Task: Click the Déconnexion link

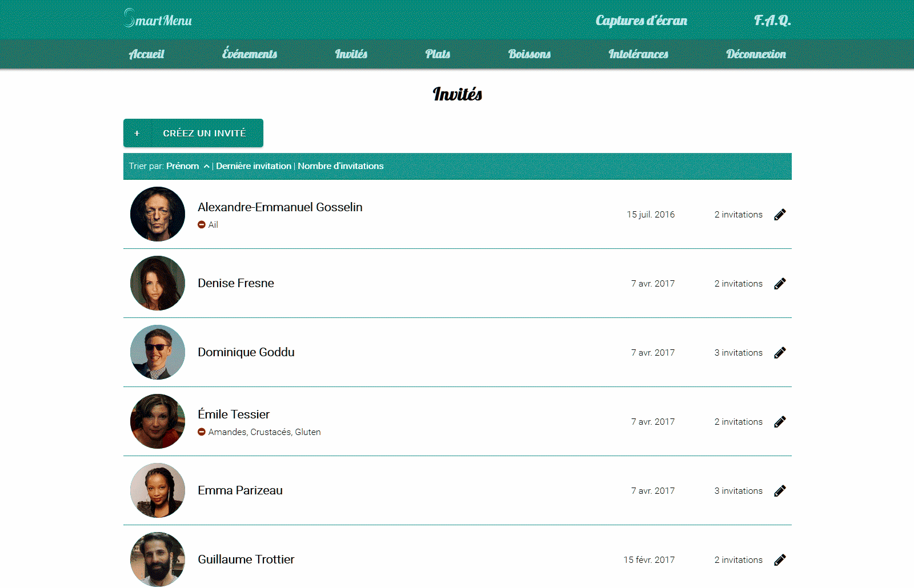Action: [756, 54]
